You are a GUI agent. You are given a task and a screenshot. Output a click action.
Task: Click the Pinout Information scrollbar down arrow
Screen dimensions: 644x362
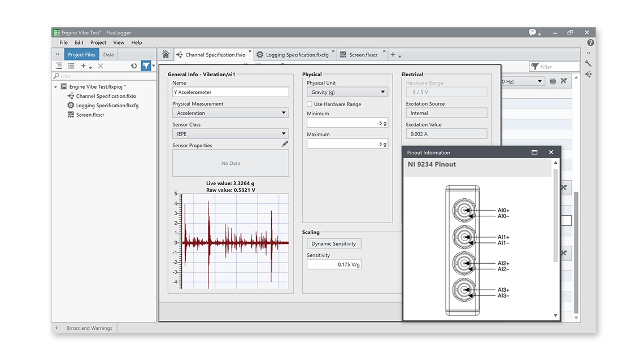556,315
